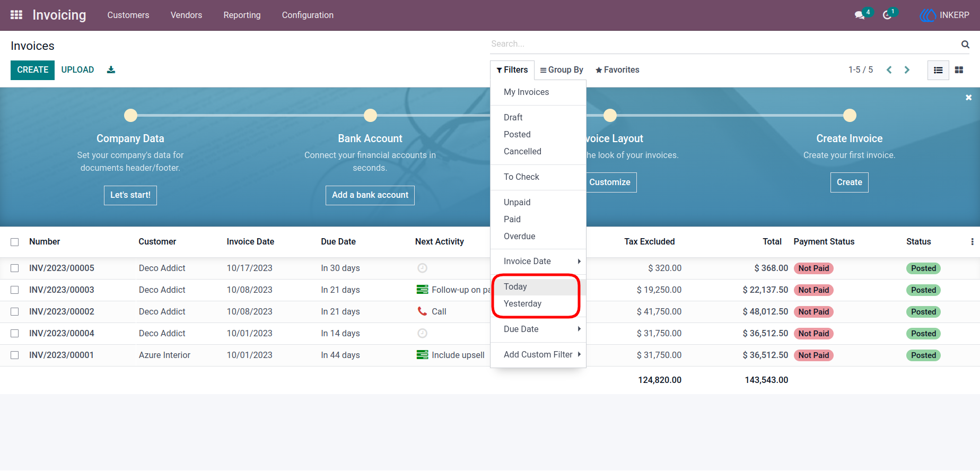Image resolution: width=980 pixels, height=471 pixels.
Task: Apply the Unpaid filter option
Action: coord(538,202)
